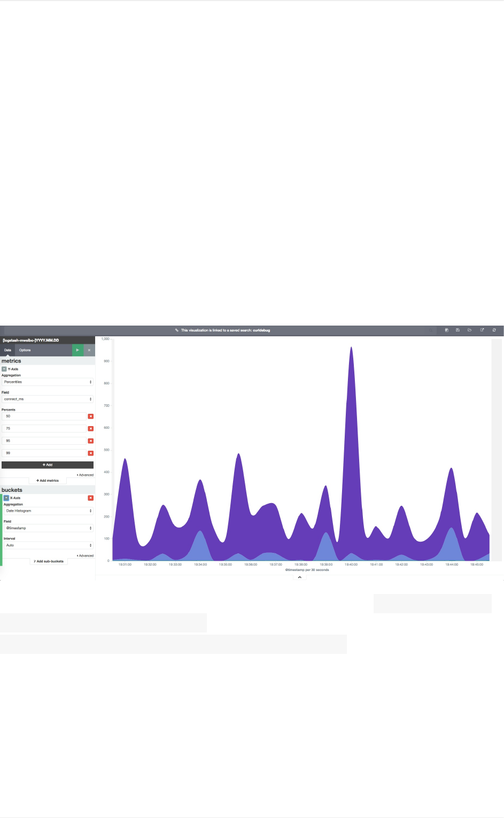Open saved visualization via folder icon
This screenshot has width=504, height=818.
(x=470, y=330)
